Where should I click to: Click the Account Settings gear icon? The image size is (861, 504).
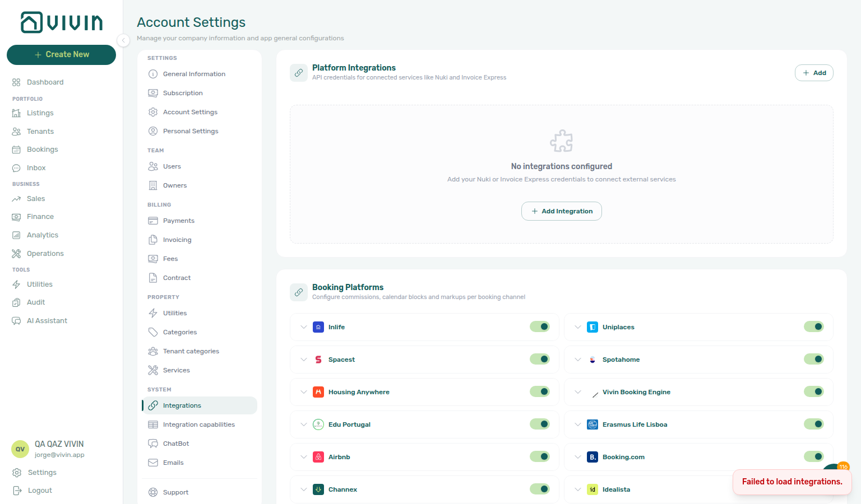tap(153, 112)
